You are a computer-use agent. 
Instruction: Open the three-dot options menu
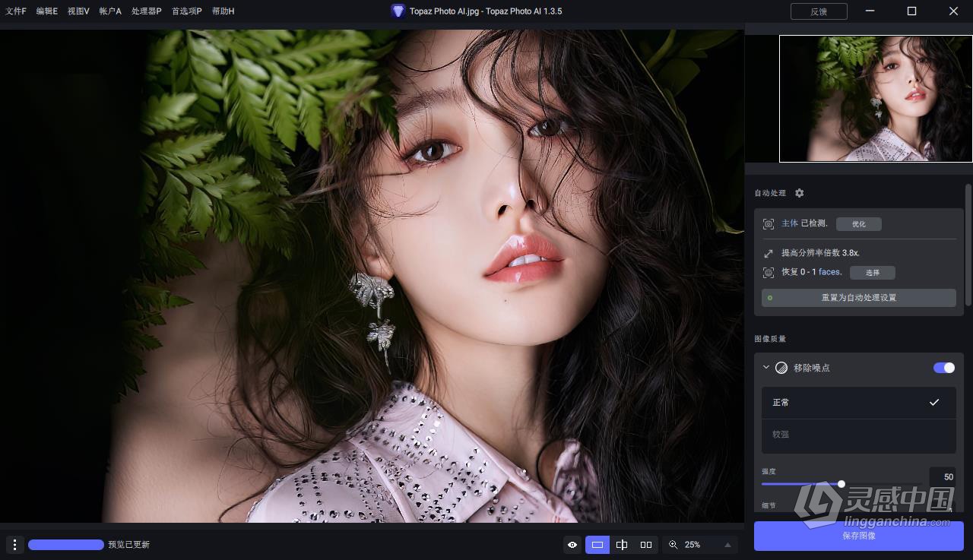tap(14, 545)
